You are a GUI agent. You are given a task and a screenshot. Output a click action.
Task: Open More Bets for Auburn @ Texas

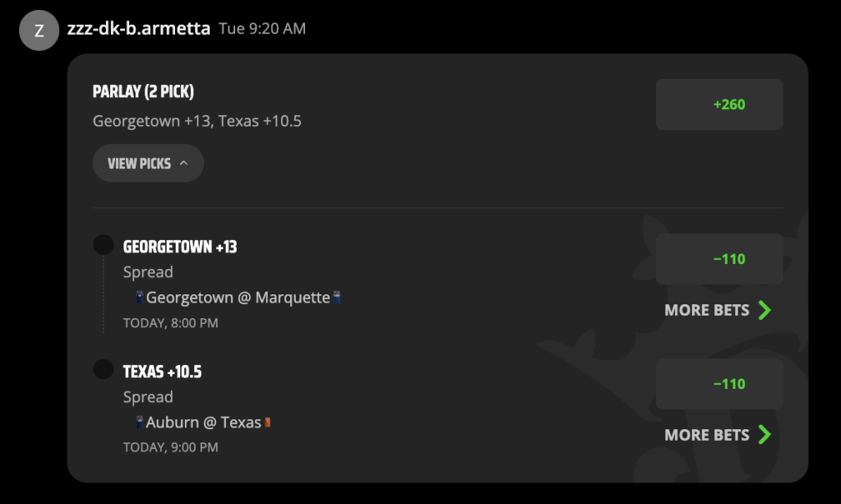718,435
